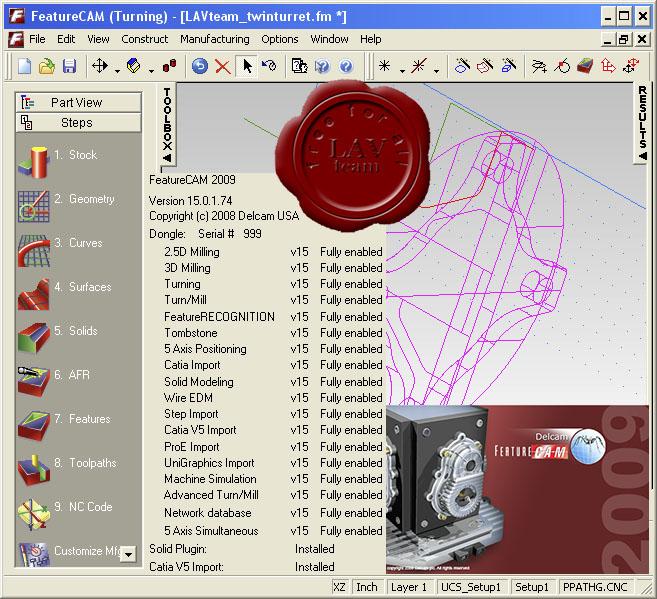Click the documentation help icon
This screenshot has width=657, height=599.
pos(299,66)
